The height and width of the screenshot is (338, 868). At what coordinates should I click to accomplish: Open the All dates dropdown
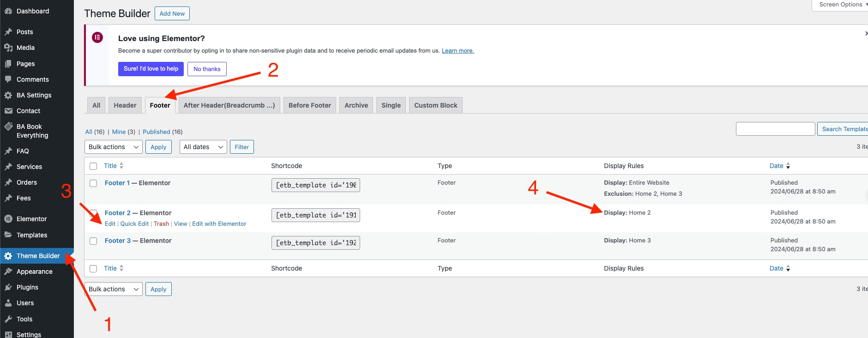[203, 147]
